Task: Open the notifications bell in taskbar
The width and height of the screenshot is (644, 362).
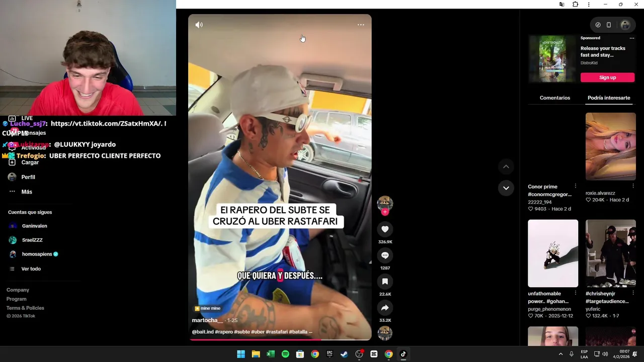Action: coord(636,354)
